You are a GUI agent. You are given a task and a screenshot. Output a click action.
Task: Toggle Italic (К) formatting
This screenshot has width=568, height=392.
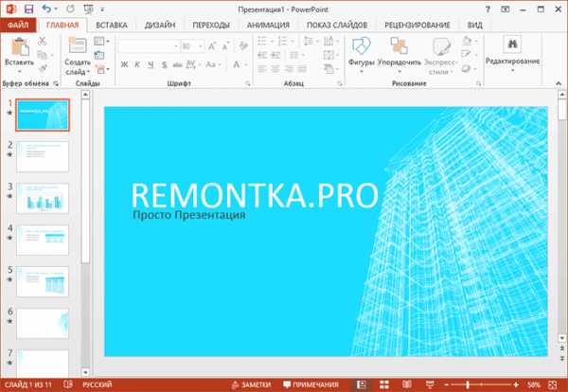coord(137,64)
